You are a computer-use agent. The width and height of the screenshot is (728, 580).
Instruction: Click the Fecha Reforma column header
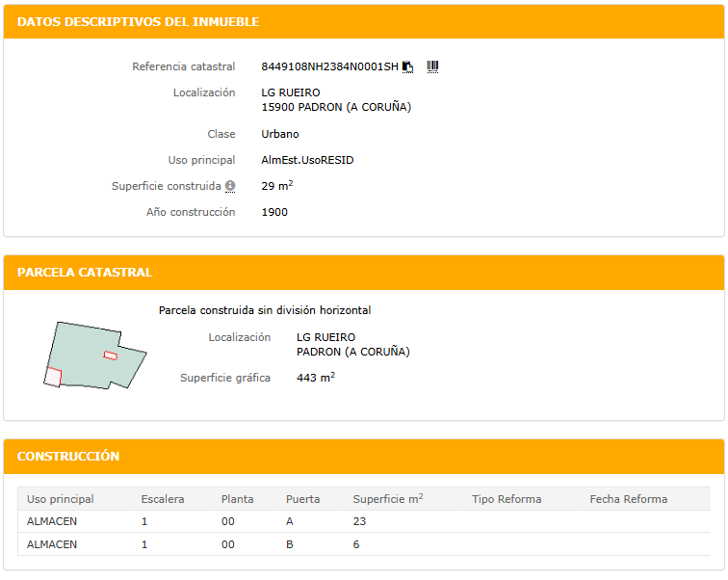[x=628, y=499]
